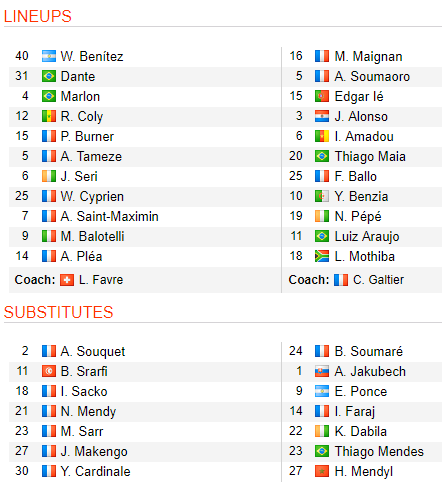Click the Argentina flag beside W. Benítez
The height and width of the screenshot is (488, 442).
pos(49,56)
